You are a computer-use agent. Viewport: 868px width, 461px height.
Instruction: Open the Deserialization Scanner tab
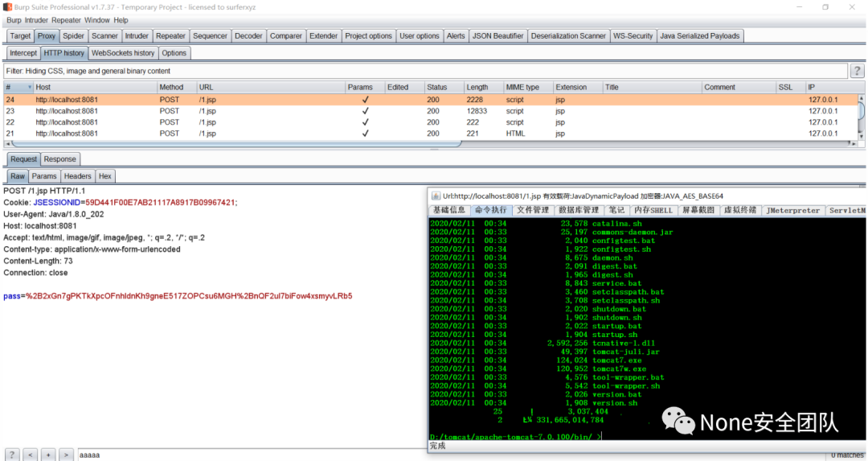pos(568,36)
